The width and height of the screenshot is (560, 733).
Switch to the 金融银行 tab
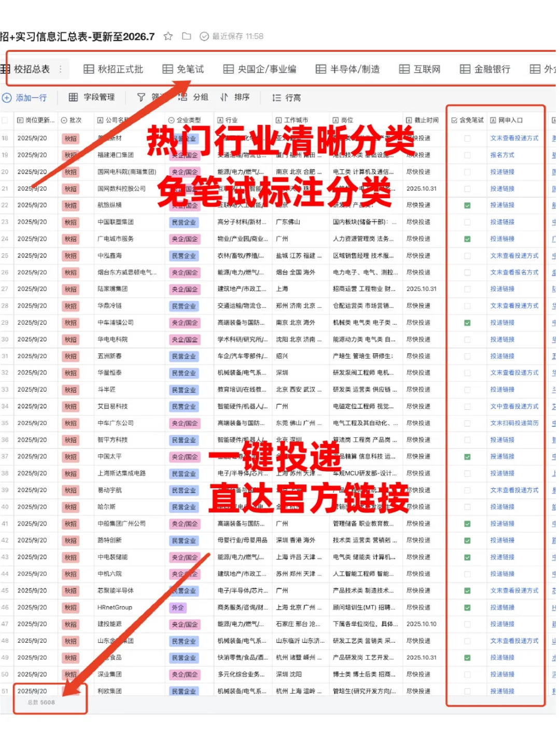pos(485,69)
